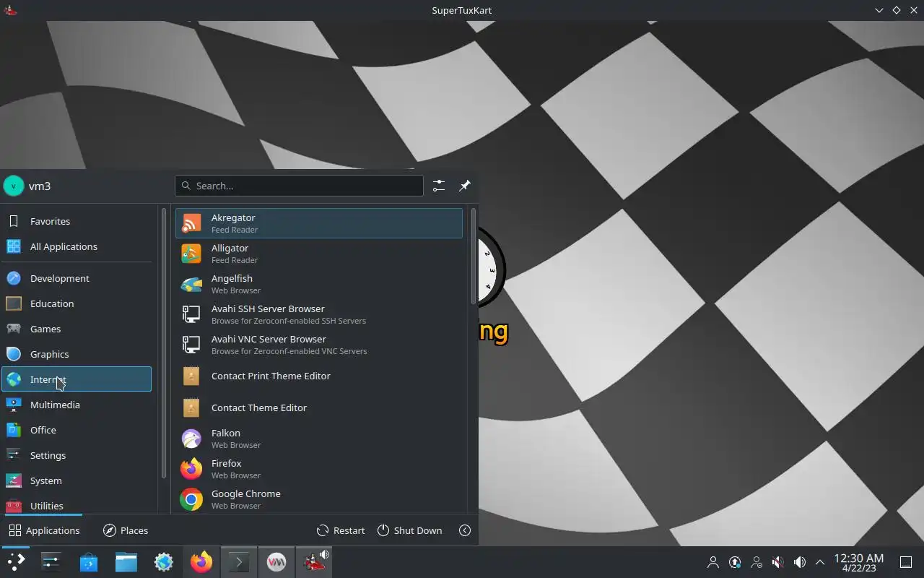Click the Restart button
This screenshot has height=578, width=924.
[x=341, y=530]
